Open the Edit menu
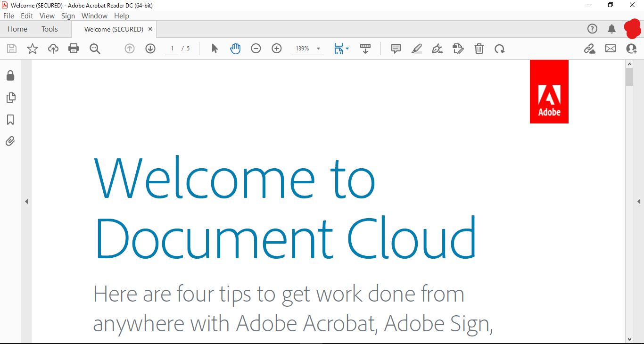 (x=27, y=16)
